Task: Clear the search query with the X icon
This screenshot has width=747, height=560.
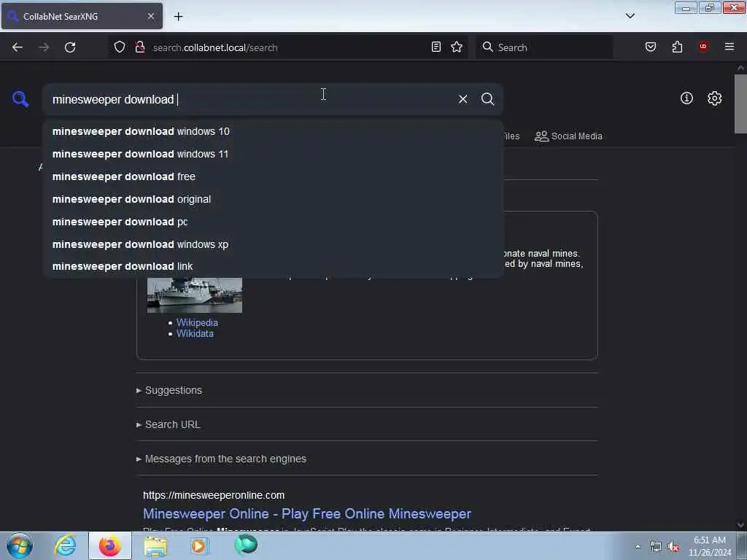Action: tap(462, 99)
